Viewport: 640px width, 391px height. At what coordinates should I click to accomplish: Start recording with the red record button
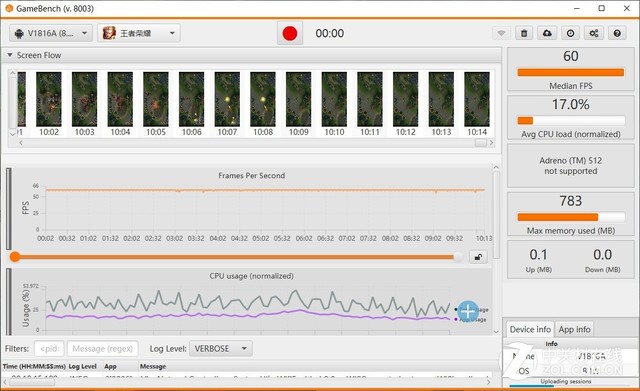click(x=290, y=33)
